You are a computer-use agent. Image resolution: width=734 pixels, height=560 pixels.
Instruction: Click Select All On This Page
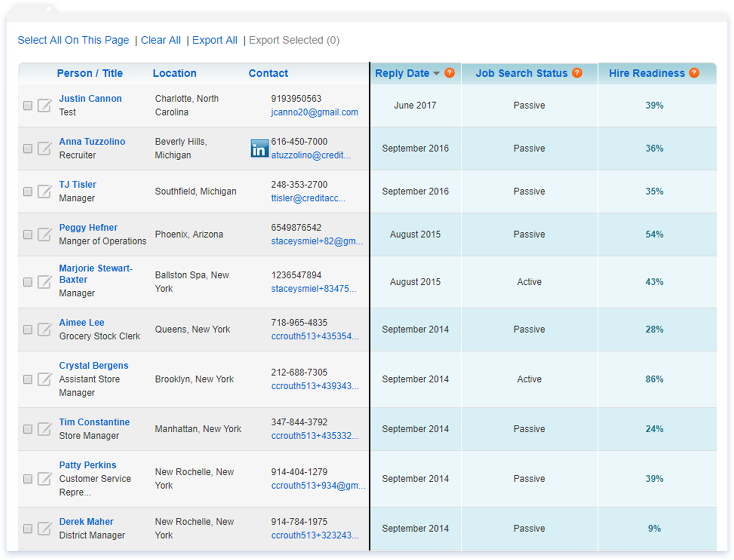(x=74, y=40)
